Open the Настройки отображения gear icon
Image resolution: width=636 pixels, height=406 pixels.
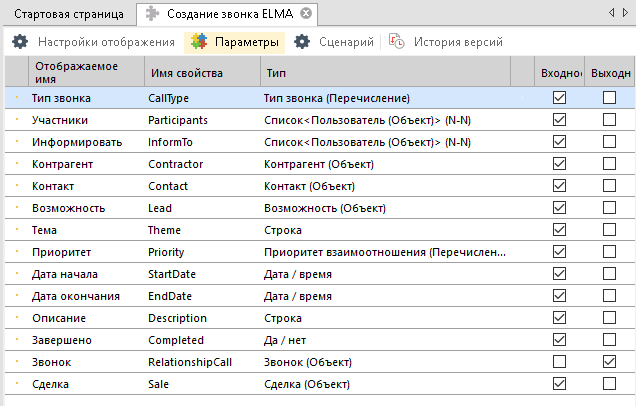click(x=20, y=42)
